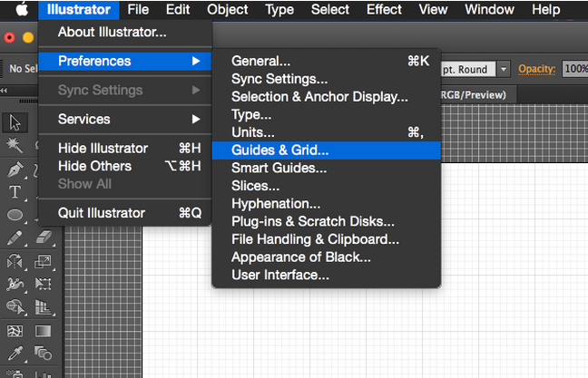Click the yellow minimize window button
This screenshot has width=588, height=378.
(28, 37)
